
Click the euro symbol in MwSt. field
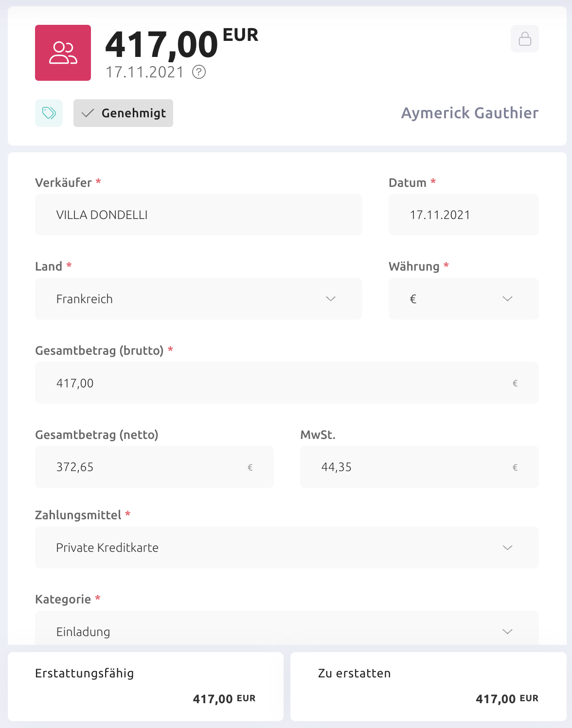pos(515,467)
